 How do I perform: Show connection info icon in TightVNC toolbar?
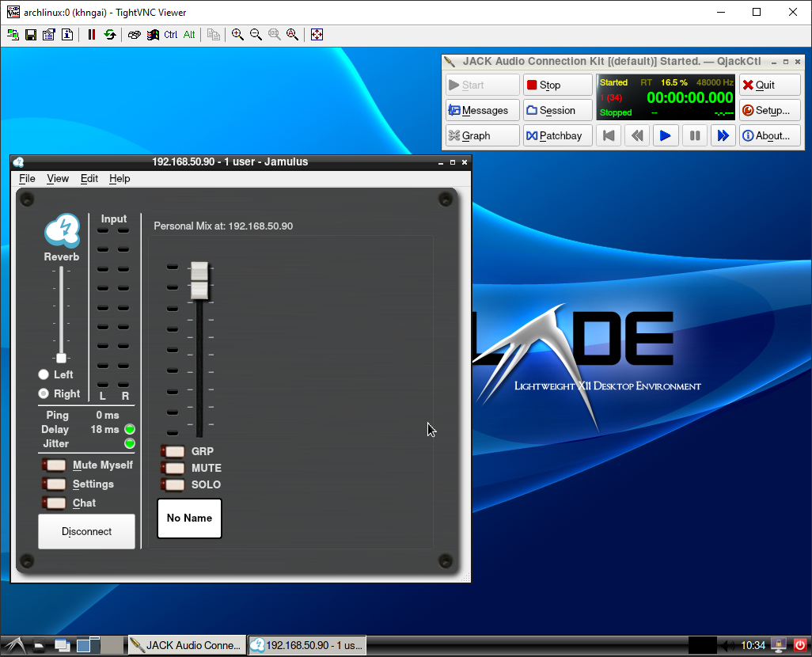(67, 35)
